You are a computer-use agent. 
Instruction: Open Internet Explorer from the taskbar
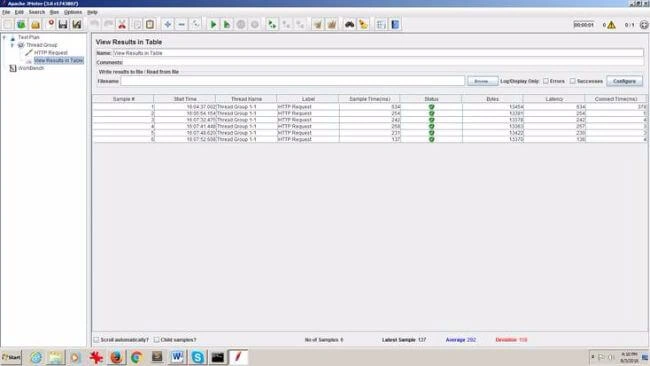point(36,357)
